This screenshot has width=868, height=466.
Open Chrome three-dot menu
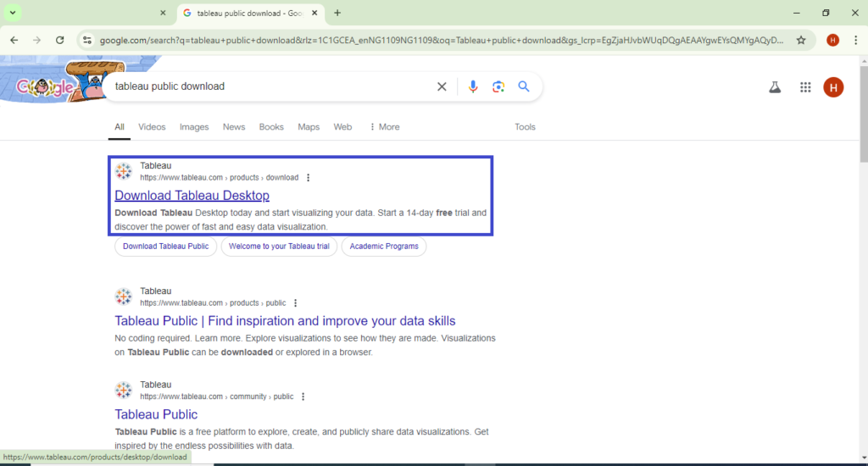pos(856,40)
